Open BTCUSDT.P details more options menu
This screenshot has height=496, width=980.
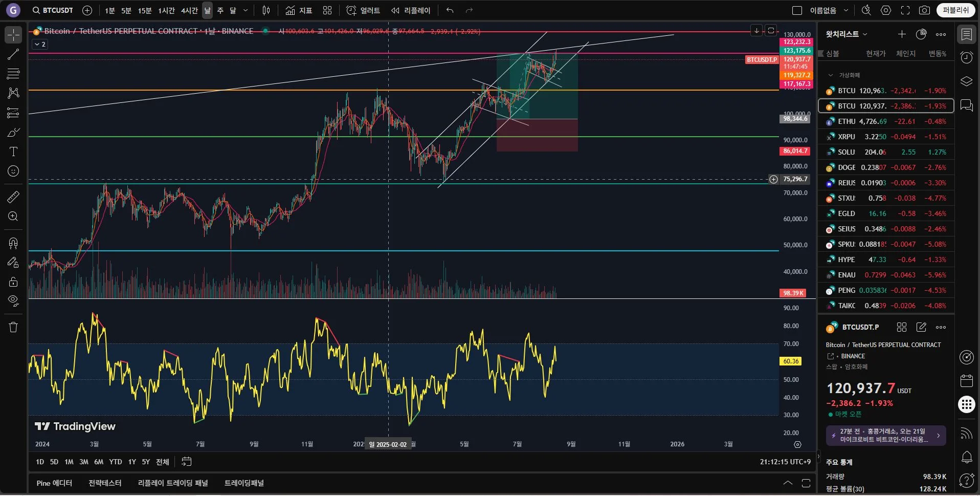pyautogui.click(x=941, y=327)
